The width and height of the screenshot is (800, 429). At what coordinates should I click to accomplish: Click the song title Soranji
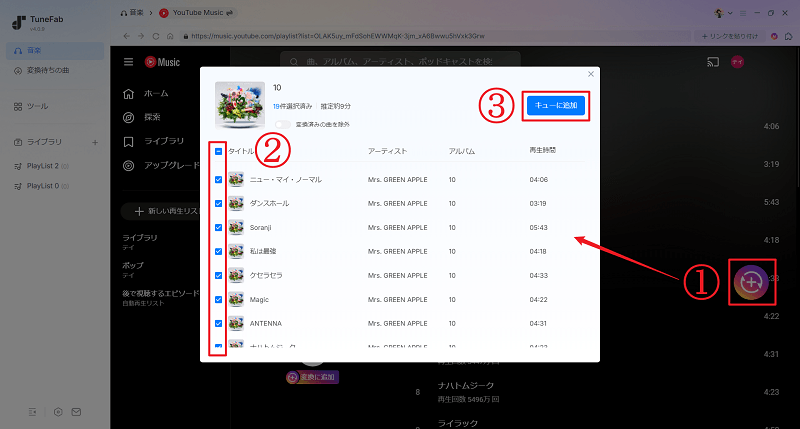click(260, 228)
